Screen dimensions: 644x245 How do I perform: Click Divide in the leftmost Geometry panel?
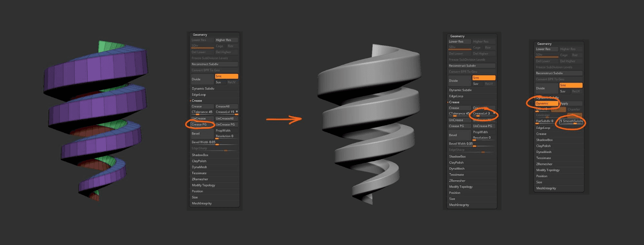click(202, 79)
